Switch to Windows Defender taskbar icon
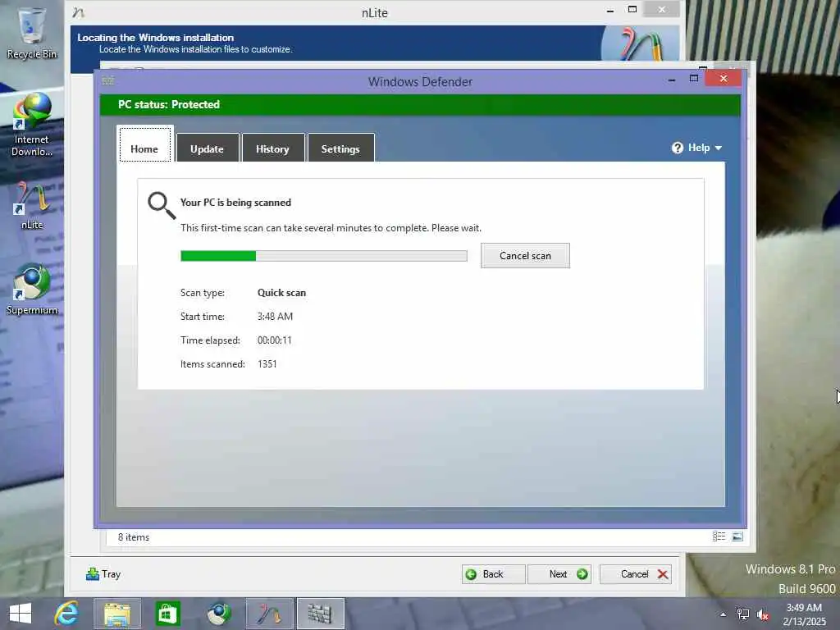This screenshot has height=630, width=840. [321, 614]
